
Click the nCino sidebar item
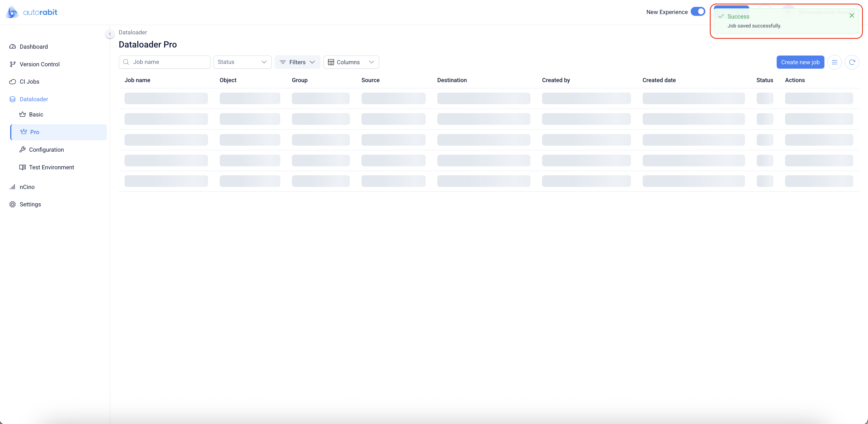pyautogui.click(x=27, y=187)
